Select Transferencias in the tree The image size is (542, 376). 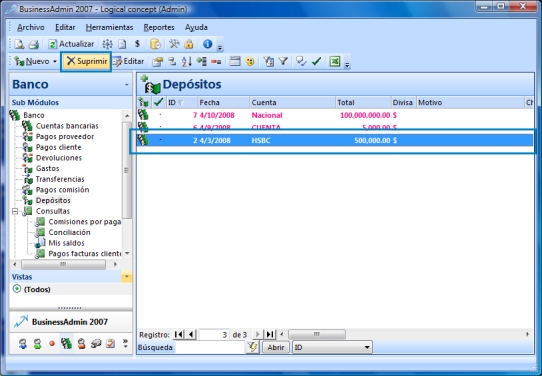point(60,179)
